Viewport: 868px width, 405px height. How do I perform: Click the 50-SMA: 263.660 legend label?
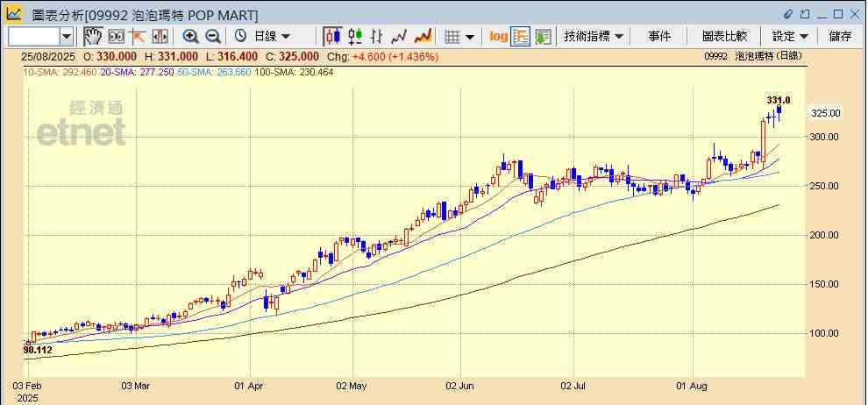[x=214, y=72]
